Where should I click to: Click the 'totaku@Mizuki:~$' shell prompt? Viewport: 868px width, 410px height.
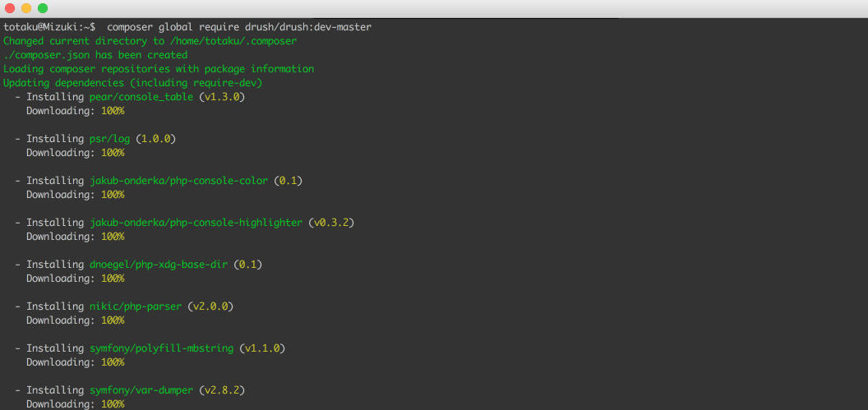tap(49, 26)
